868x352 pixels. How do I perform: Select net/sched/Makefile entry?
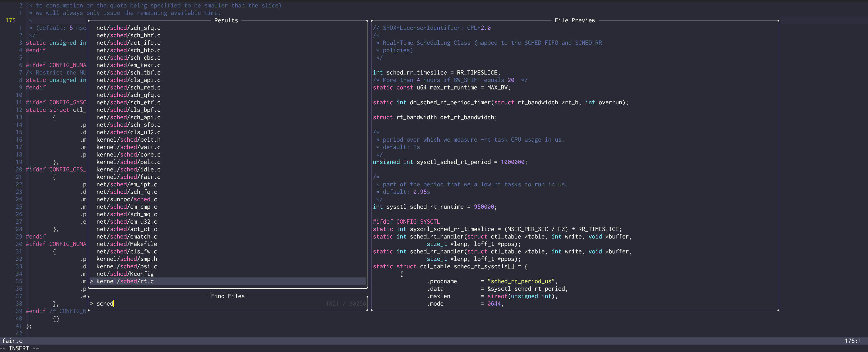point(127,244)
